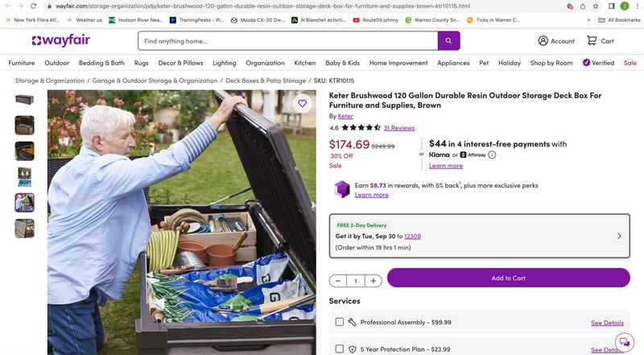This screenshot has width=644, height=355.
Task: Click the Klarna info circle icon
Action: (492, 155)
